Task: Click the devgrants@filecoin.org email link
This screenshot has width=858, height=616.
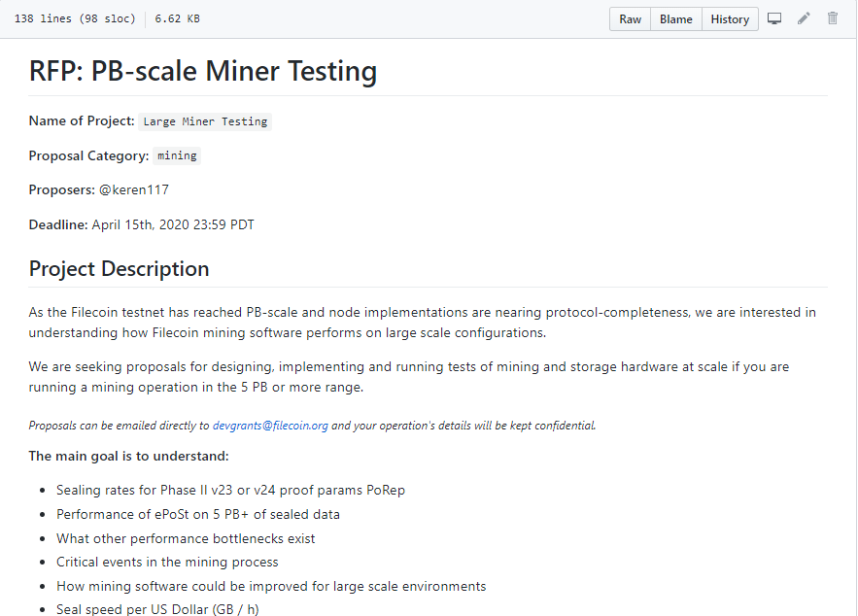Action: [270, 426]
